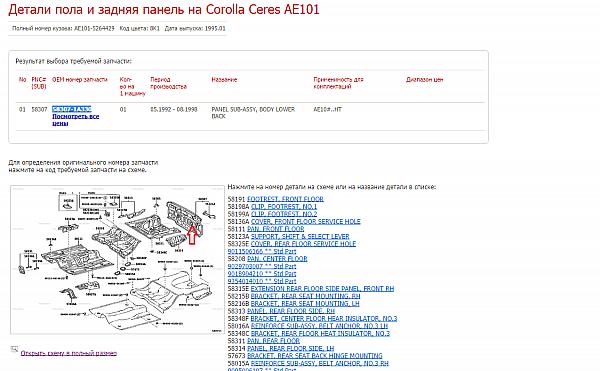Choose SUPPORT, SHIFT & SELECT LEVER link
This screenshot has width=600, height=371.
(300, 236)
